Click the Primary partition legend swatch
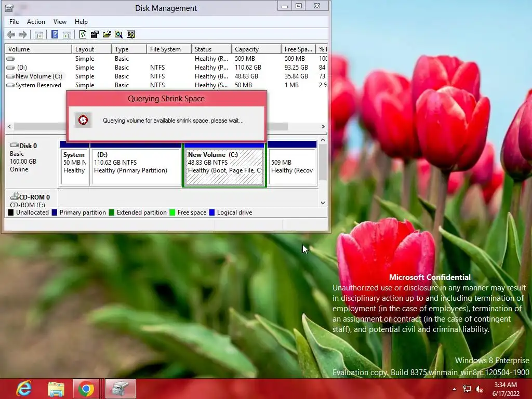Screen dimensions: 532x399 coord(55,212)
